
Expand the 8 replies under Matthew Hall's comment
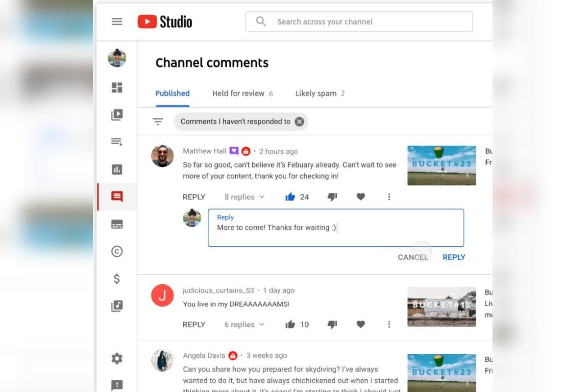coord(244,196)
